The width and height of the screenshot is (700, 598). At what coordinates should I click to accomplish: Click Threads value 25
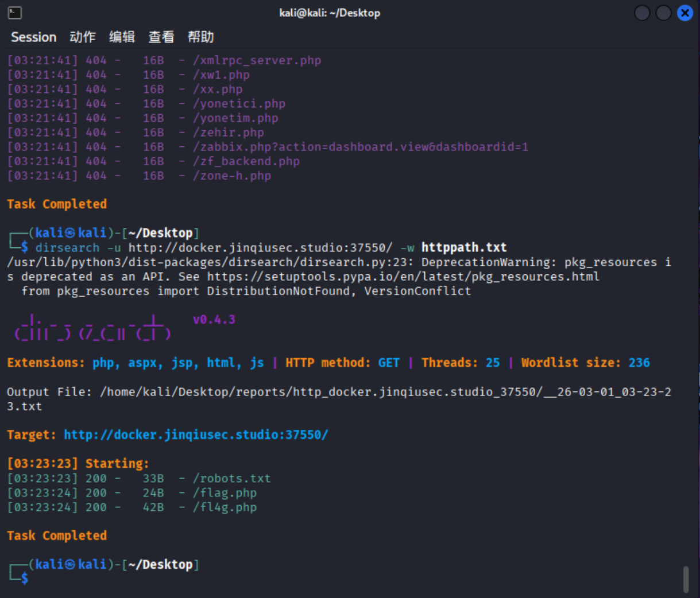(x=493, y=363)
